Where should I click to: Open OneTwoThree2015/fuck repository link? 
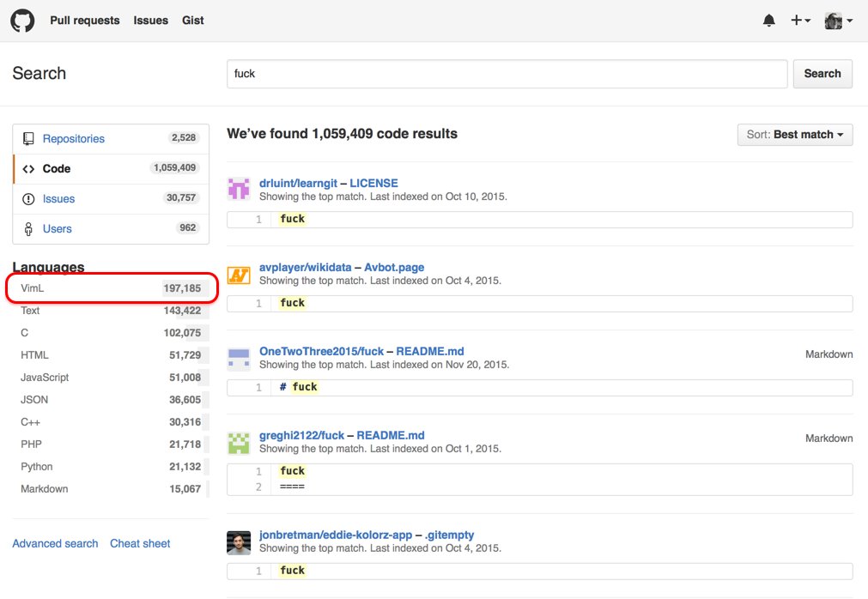[x=321, y=351]
